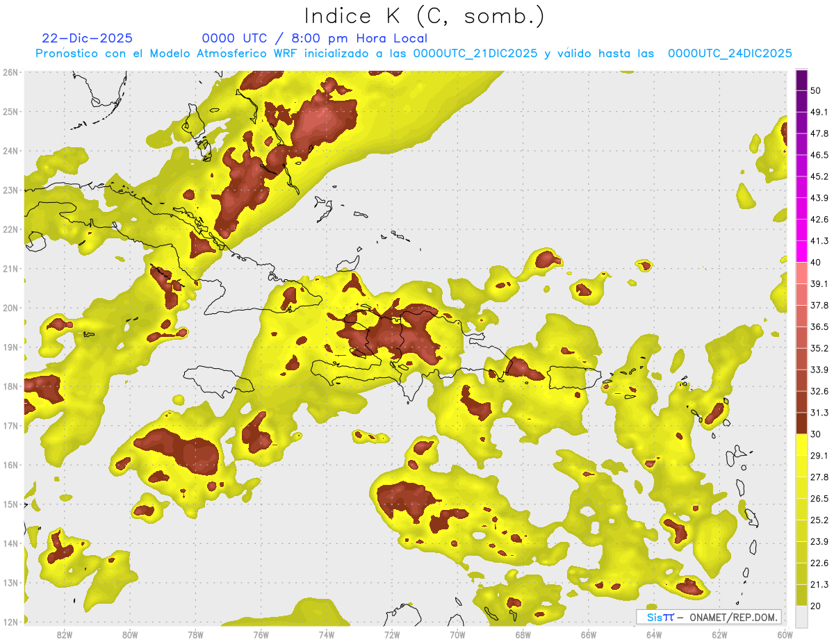This screenshot has height=644, width=834.
Task: Click the "82W" longitude label
Action: (64, 634)
